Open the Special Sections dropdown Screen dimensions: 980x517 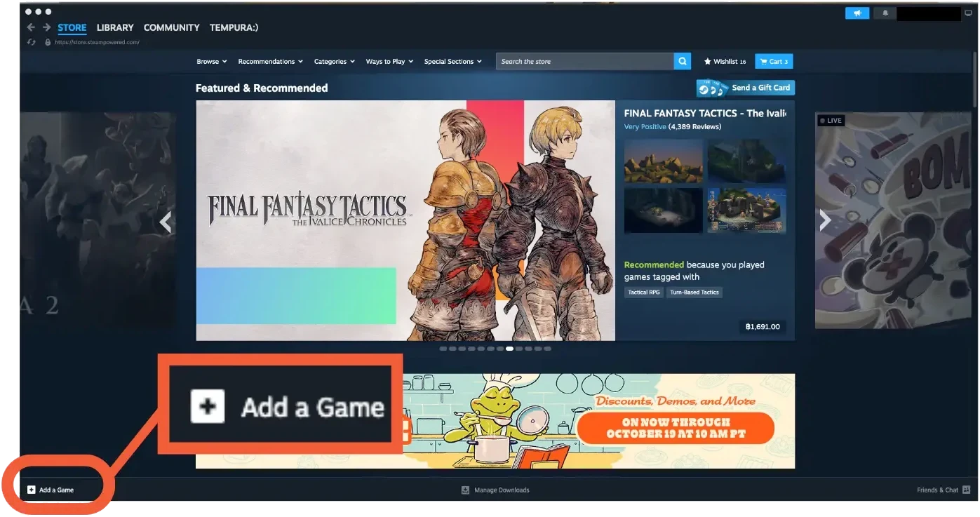pyautogui.click(x=453, y=62)
